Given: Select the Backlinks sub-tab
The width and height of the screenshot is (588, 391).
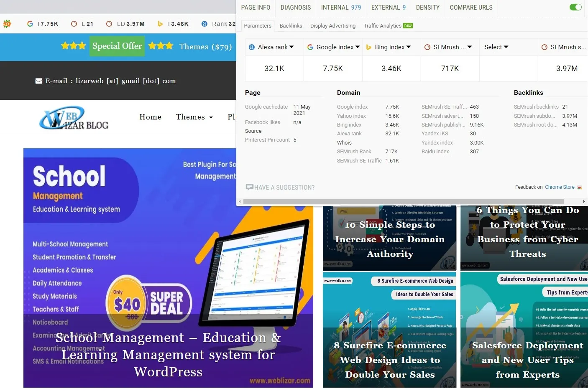Looking at the screenshot, I should (291, 25).
